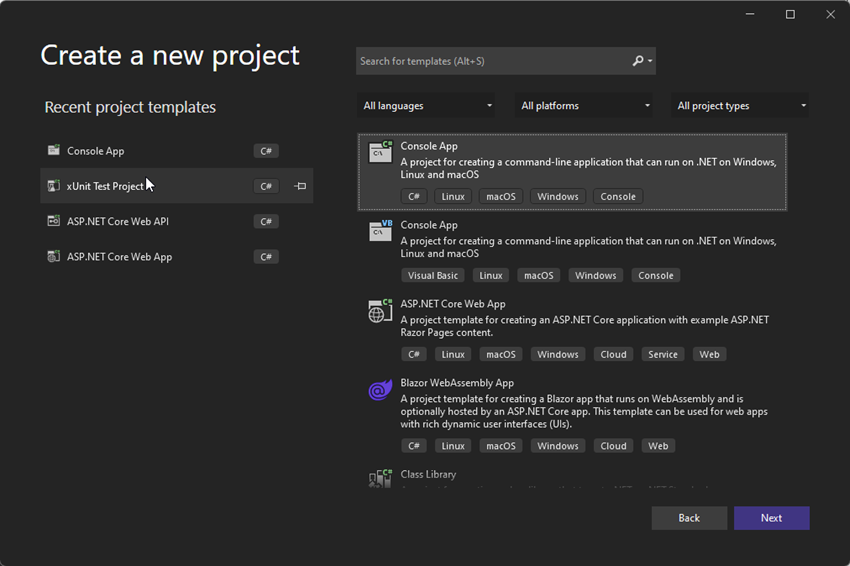
Task: Open the All platforms dropdown
Action: pyautogui.click(x=585, y=106)
